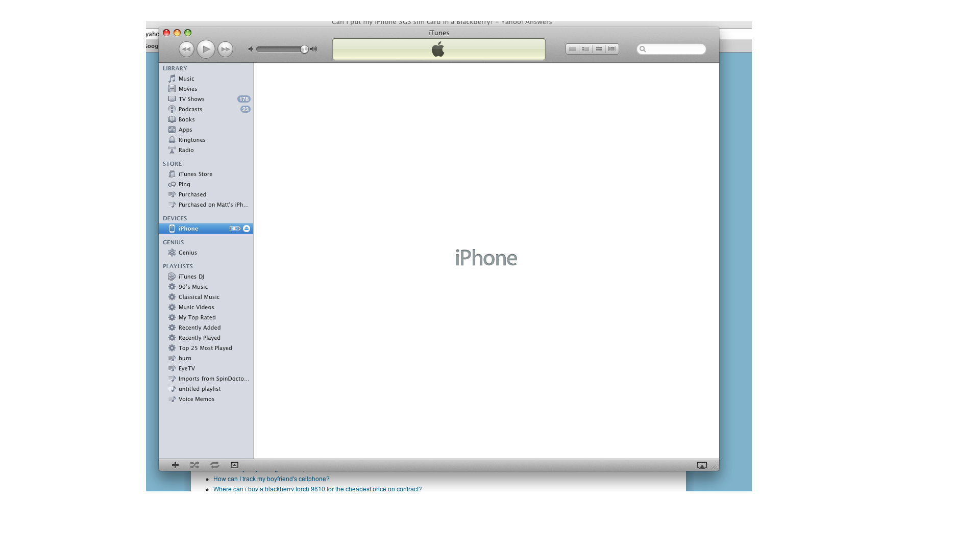Switch to Grid view button
Image resolution: width=980 pixels, height=551 pixels.
(x=599, y=49)
